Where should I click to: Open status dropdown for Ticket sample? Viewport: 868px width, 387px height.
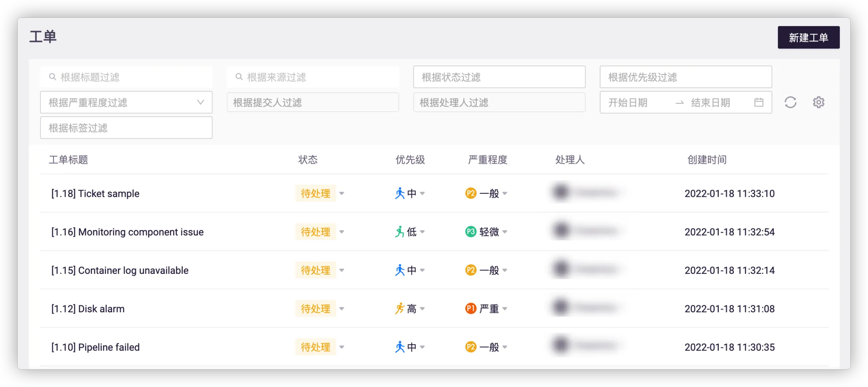(x=342, y=193)
